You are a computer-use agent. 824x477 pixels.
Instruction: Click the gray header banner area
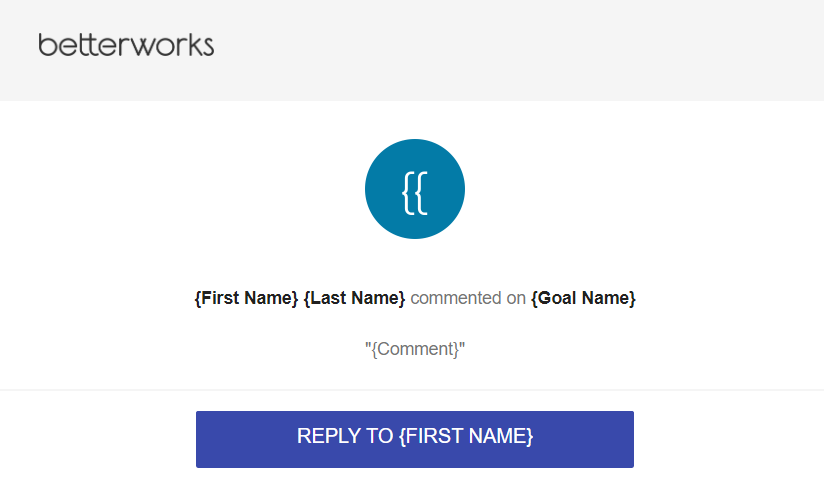(412, 50)
